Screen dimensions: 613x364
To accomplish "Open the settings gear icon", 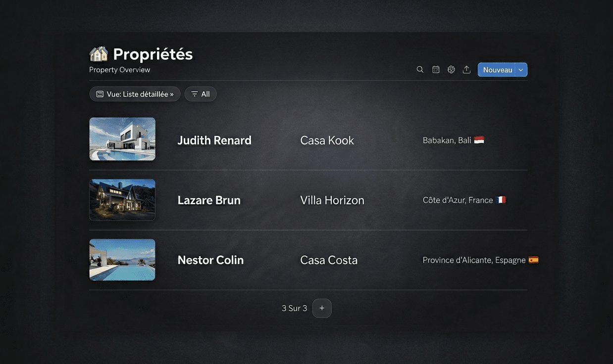I will click(x=451, y=70).
